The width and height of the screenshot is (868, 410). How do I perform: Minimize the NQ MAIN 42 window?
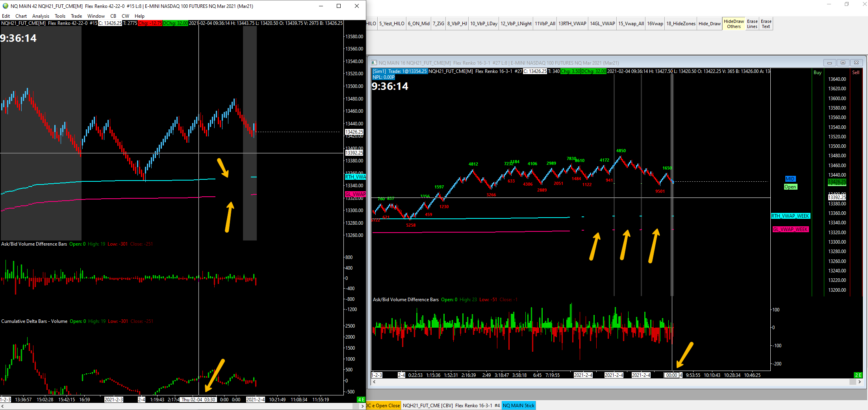[x=321, y=6]
